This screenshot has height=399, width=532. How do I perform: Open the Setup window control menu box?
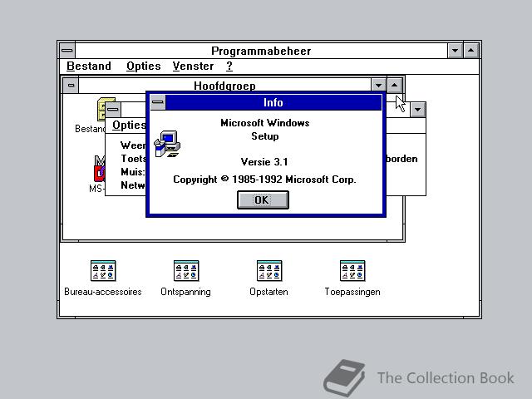point(113,110)
